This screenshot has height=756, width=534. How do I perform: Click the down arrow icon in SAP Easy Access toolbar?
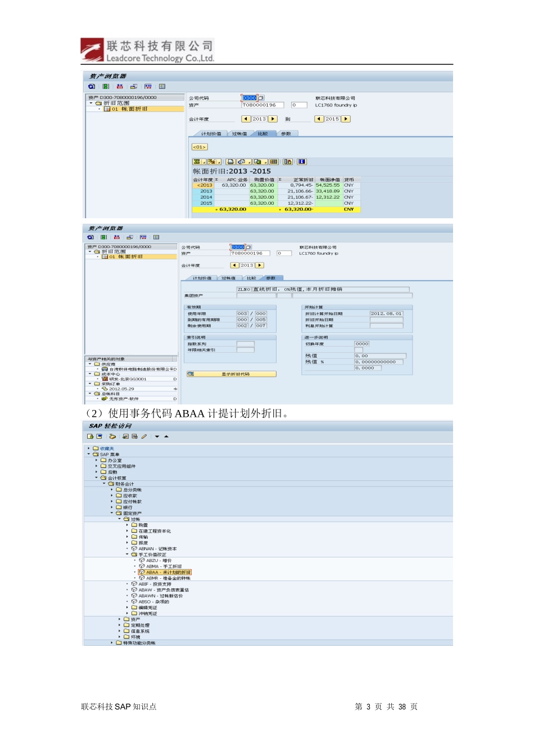tap(157, 436)
